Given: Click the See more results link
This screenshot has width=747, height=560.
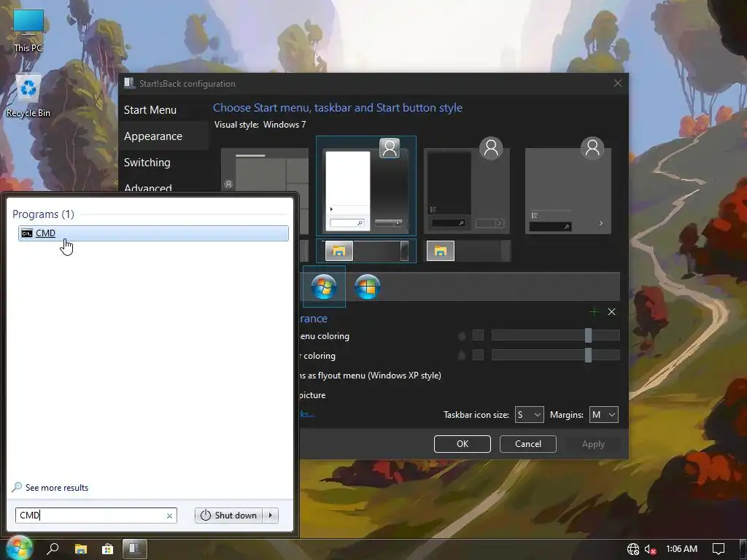Looking at the screenshot, I should click(x=57, y=488).
